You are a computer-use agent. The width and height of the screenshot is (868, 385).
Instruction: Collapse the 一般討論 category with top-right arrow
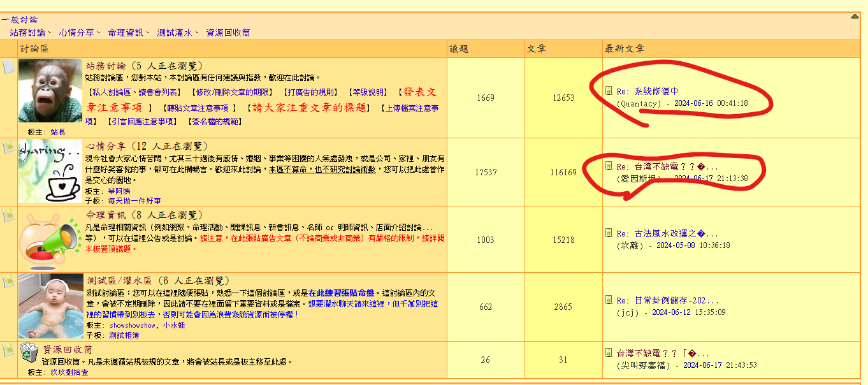pyautogui.click(x=855, y=17)
